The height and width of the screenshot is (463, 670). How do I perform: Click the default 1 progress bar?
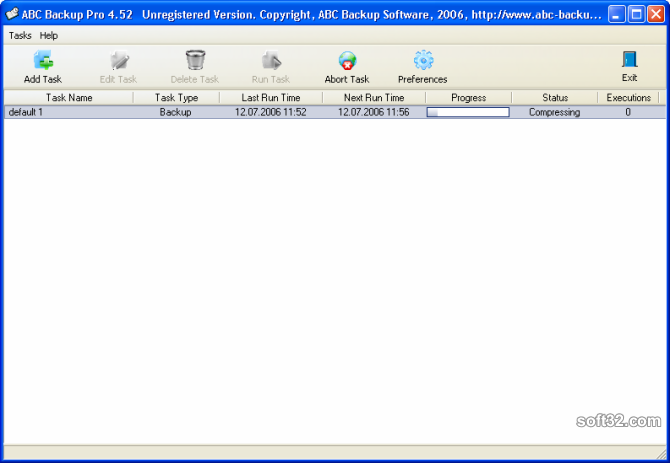tap(468, 112)
